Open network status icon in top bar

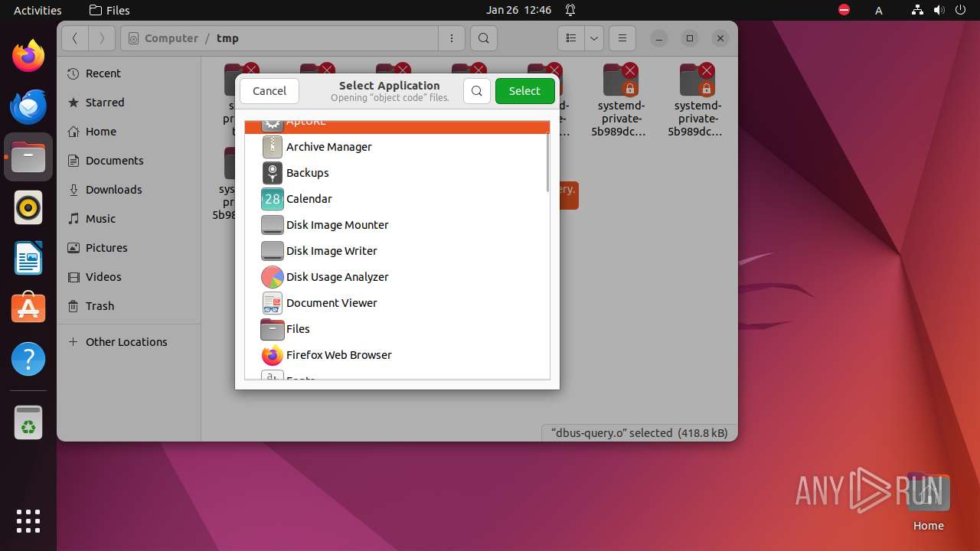[917, 10]
